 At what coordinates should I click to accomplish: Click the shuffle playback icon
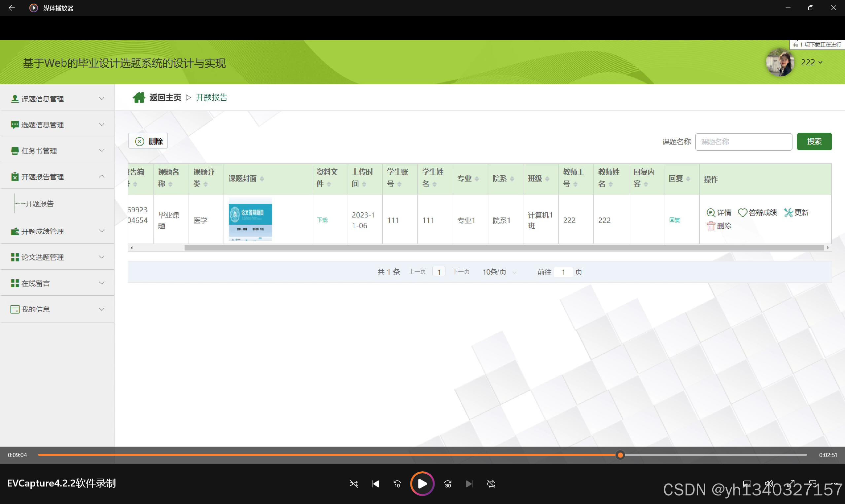point(353,484)
